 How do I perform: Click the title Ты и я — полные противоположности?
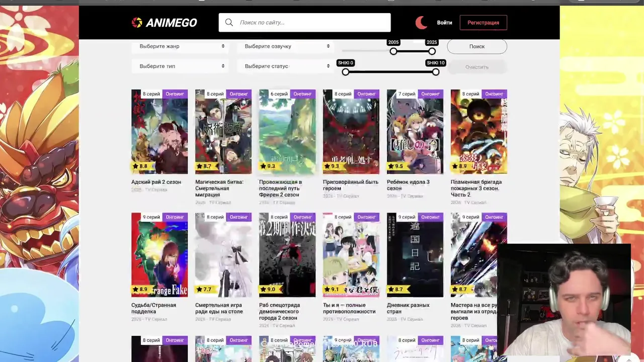point(349,308)
